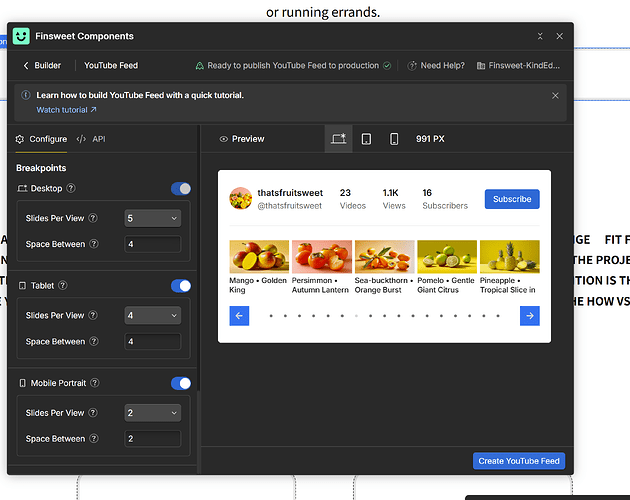Show help for Mobile Space Between
The image size is (630, 500).
[94, 438]
